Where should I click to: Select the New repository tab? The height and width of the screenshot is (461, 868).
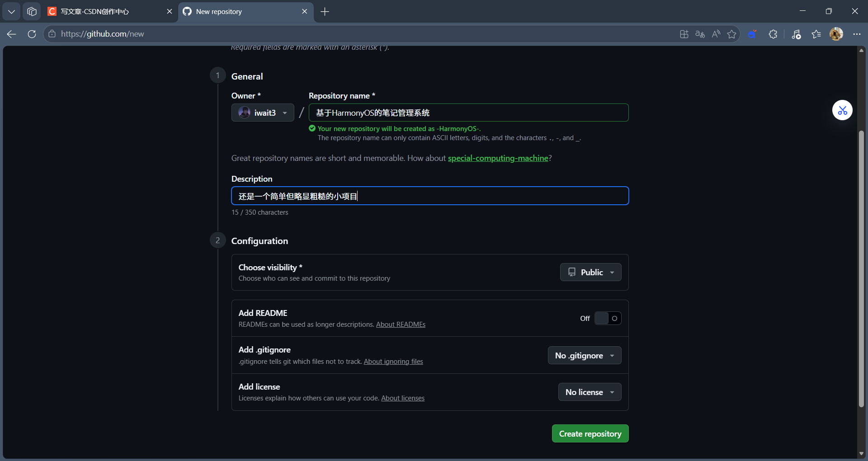(x=245, y=11)
